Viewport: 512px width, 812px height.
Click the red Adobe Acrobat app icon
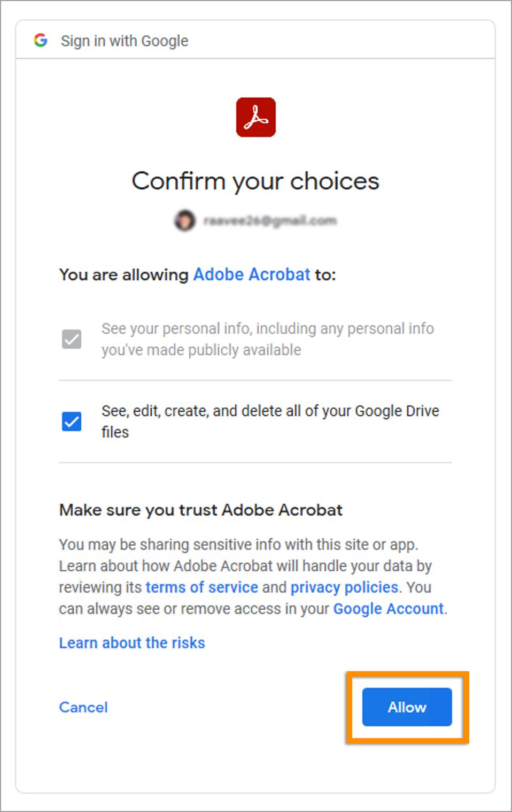tap(256, 117)
